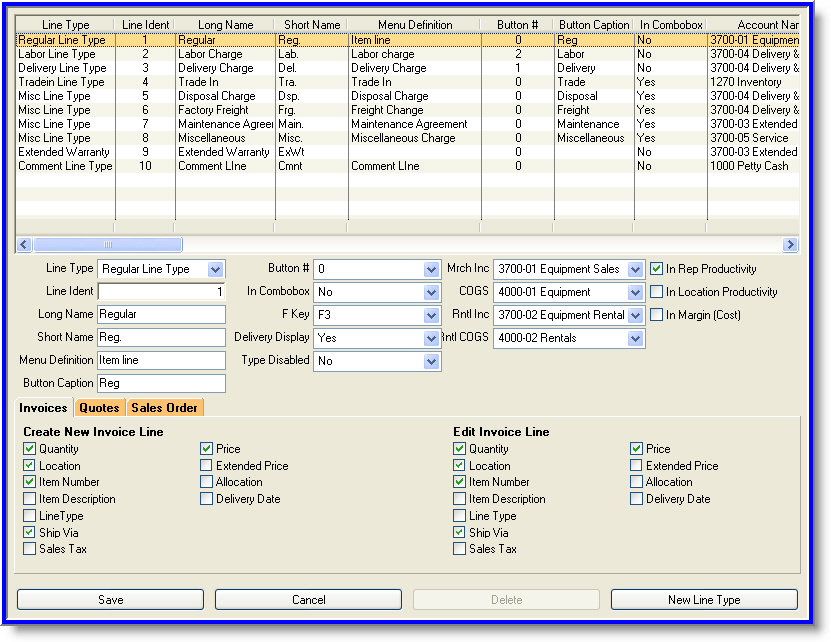Tick the In Margin (Cost) checkbox
This screenshot has height=642, width=831.
tap(657, 315)
